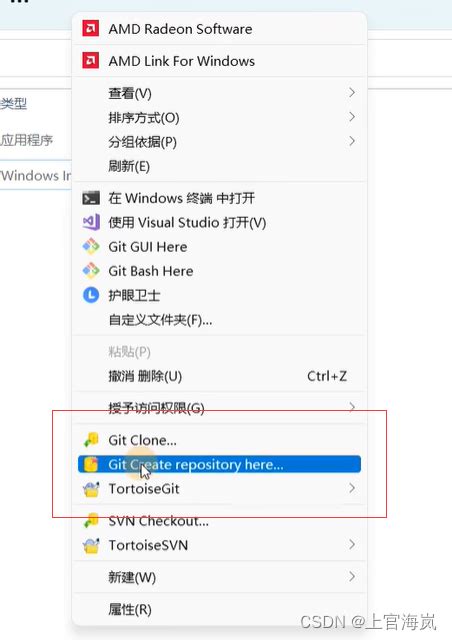Click the Visual Studio icon
The width and height of the screenshot is (452, 640).
[x=91, y=222]
